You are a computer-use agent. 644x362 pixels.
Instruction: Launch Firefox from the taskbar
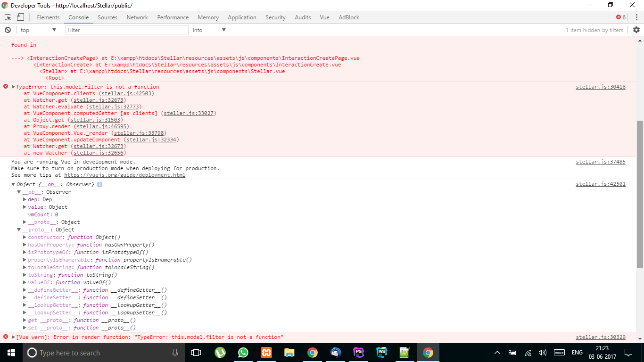point(335,353)
